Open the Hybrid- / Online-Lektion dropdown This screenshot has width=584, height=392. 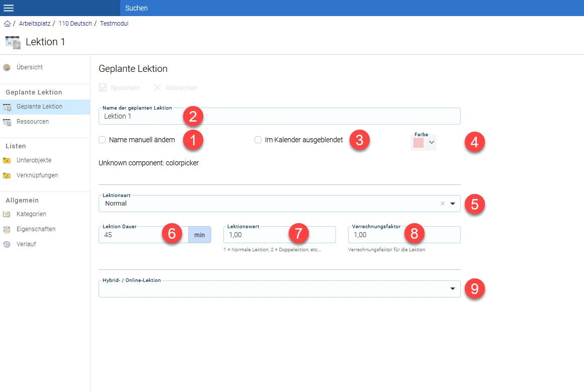coord(279,289)
